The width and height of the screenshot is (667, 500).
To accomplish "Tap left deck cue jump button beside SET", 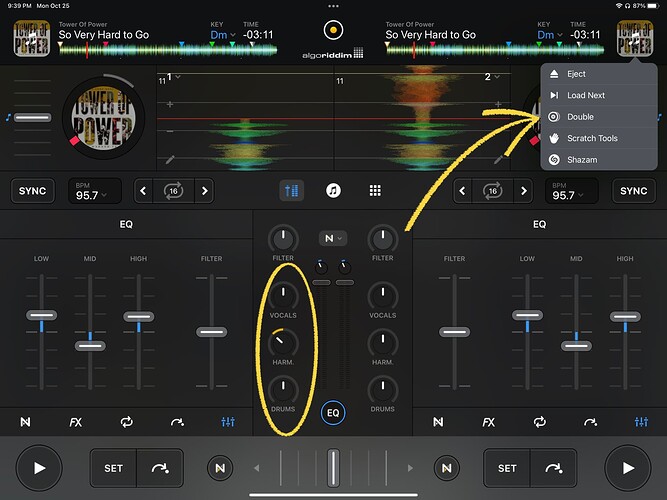I will pyautogui.click(x=160, y=468).
